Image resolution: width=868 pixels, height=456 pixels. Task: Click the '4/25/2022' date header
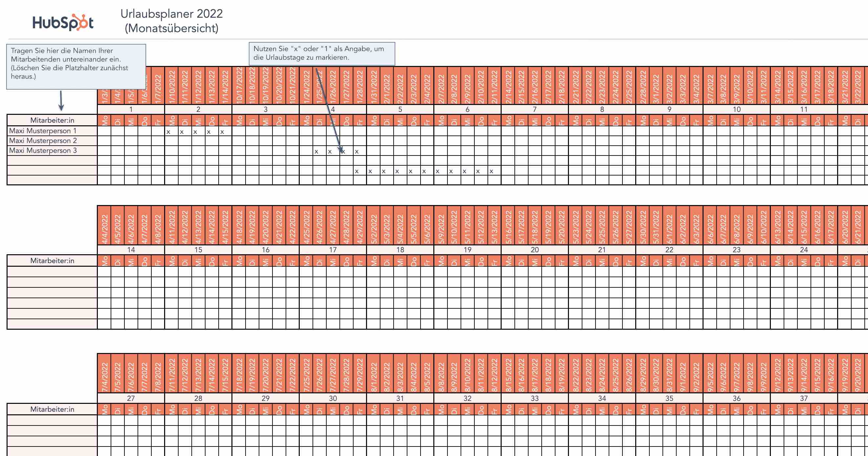pos(306,225)
